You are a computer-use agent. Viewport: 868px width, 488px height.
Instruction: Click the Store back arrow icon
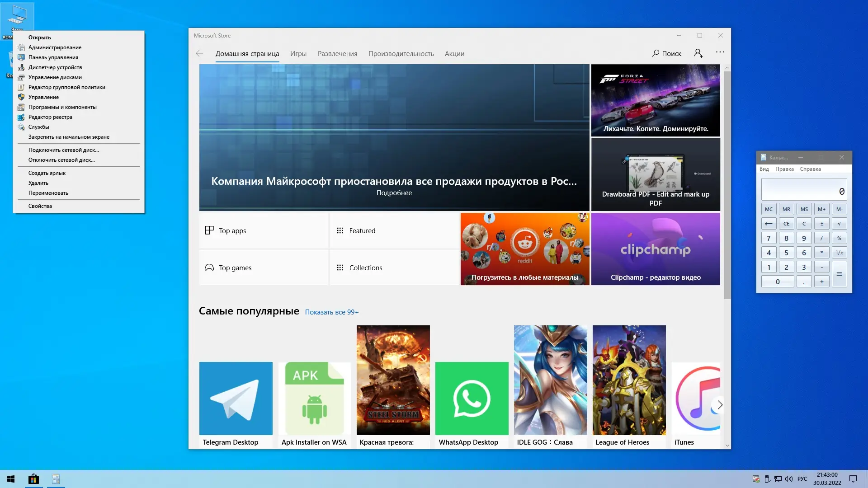coord(199,53)
